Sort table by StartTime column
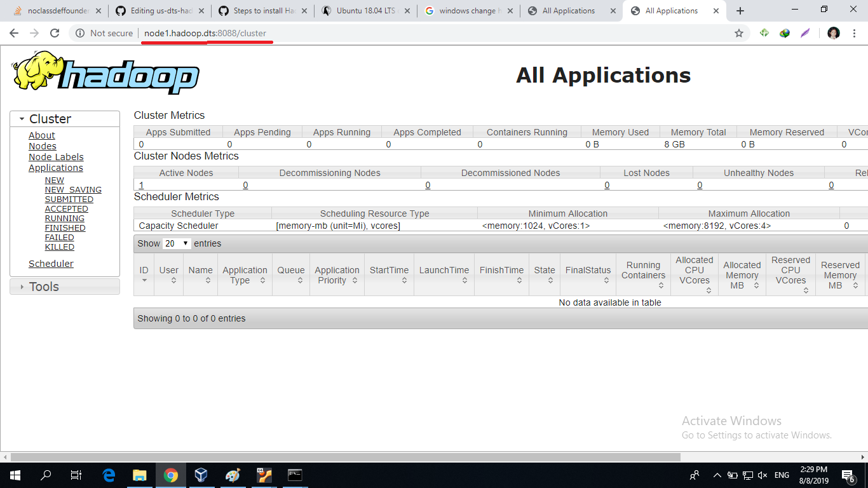The height and width of the screenshot is (488, 868). point(389,274)
